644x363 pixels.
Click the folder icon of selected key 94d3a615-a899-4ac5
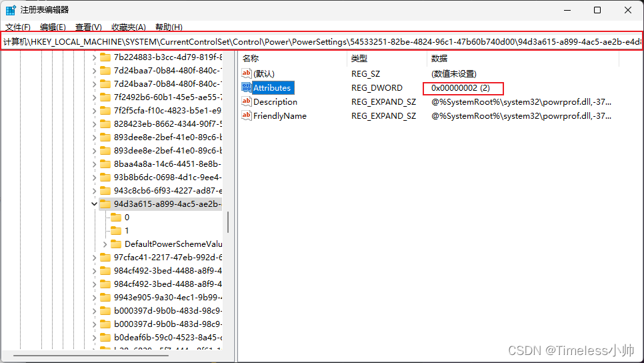(105, 204)
